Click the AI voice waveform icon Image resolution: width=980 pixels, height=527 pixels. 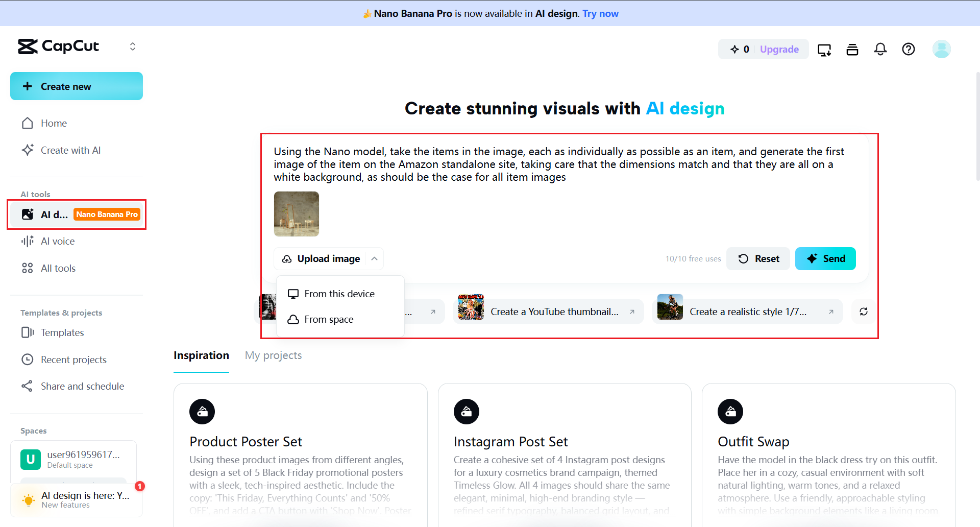click(28, 241)
